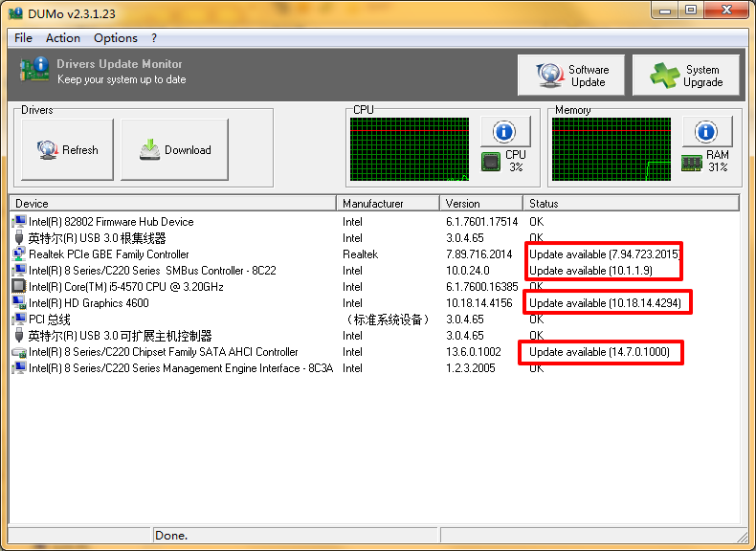Click processor icon of Core i5-4570 row
Image resolution: width=756 pixels, height=551 pixels.
[x=19, y=286]
